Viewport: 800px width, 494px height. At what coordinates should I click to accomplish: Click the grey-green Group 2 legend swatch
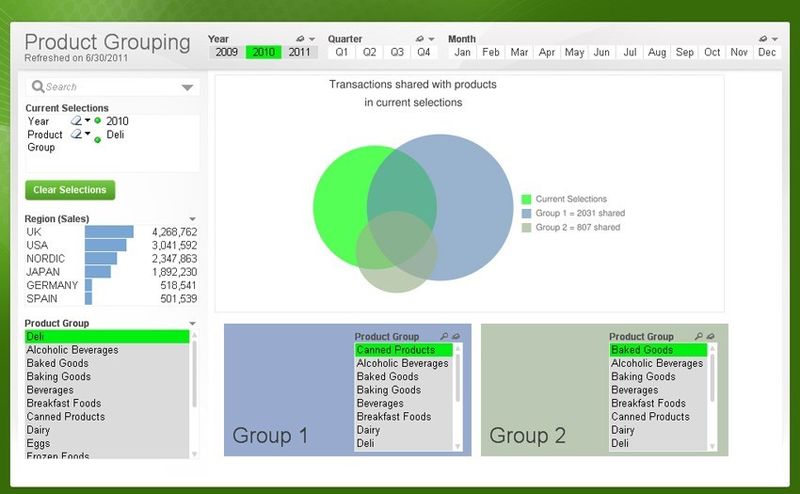pyautogui.click(x=527, y=228)
